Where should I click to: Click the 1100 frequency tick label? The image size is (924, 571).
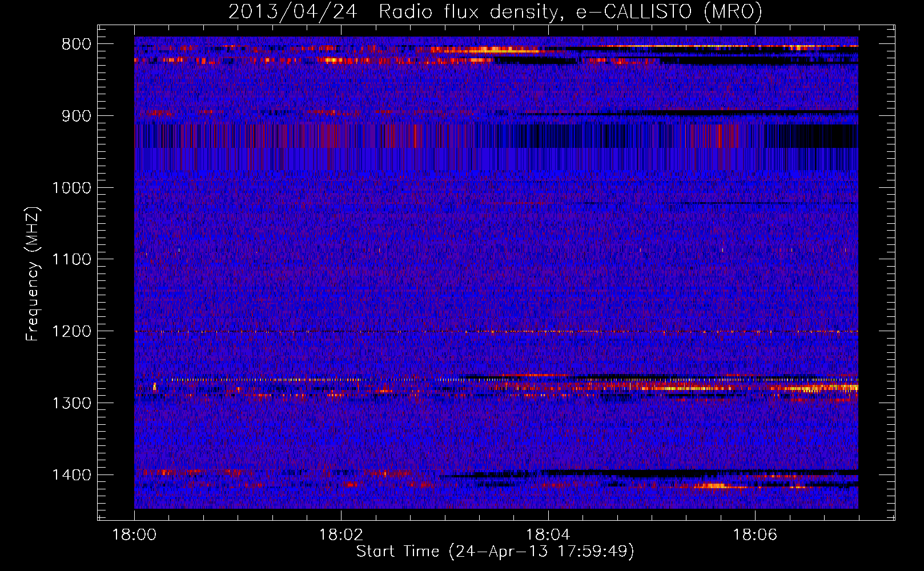coord(71,260)
